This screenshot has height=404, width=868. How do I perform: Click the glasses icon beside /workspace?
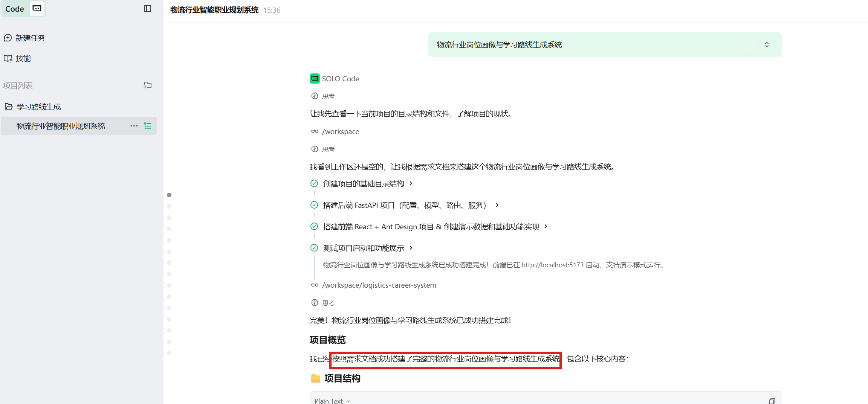tap(315, 131)
